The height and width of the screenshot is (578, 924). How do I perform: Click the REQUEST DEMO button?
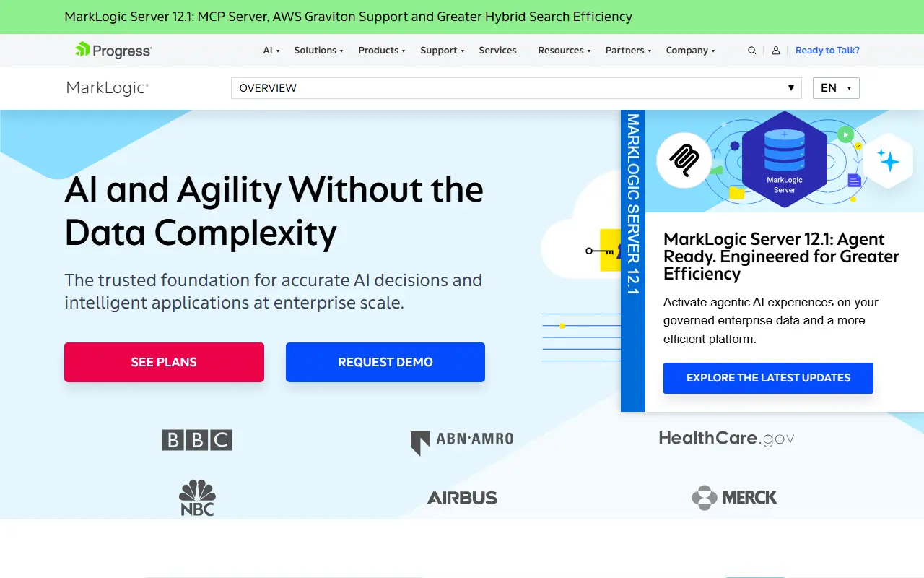pyautogui.click(x=385, y=362)
